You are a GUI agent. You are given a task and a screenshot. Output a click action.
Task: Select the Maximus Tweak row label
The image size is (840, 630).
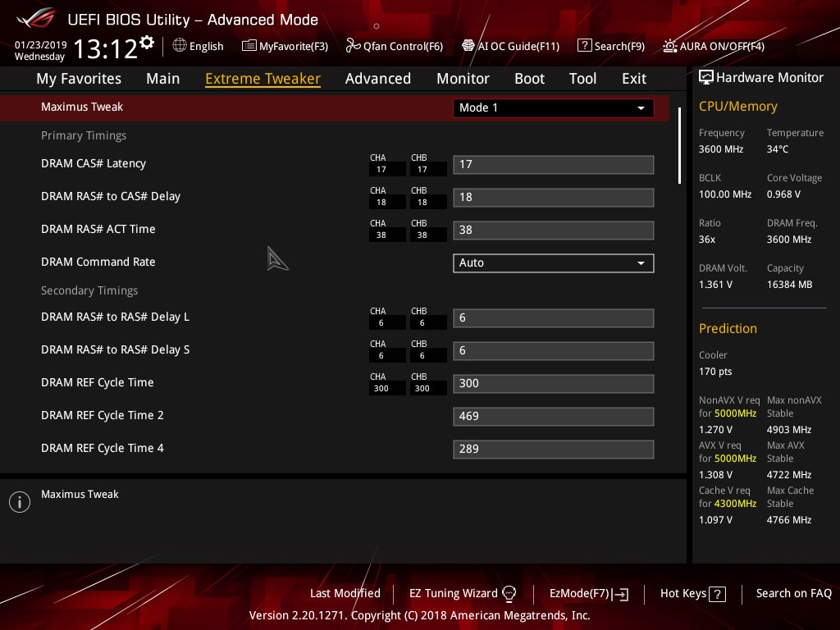[x=82, y=107]
